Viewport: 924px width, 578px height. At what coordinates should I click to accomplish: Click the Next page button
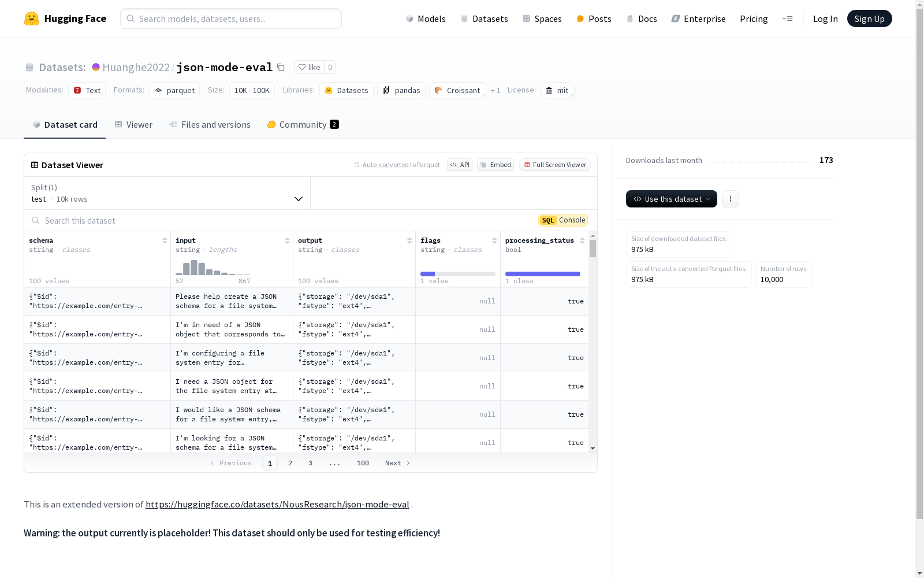[x=397, y=463]
